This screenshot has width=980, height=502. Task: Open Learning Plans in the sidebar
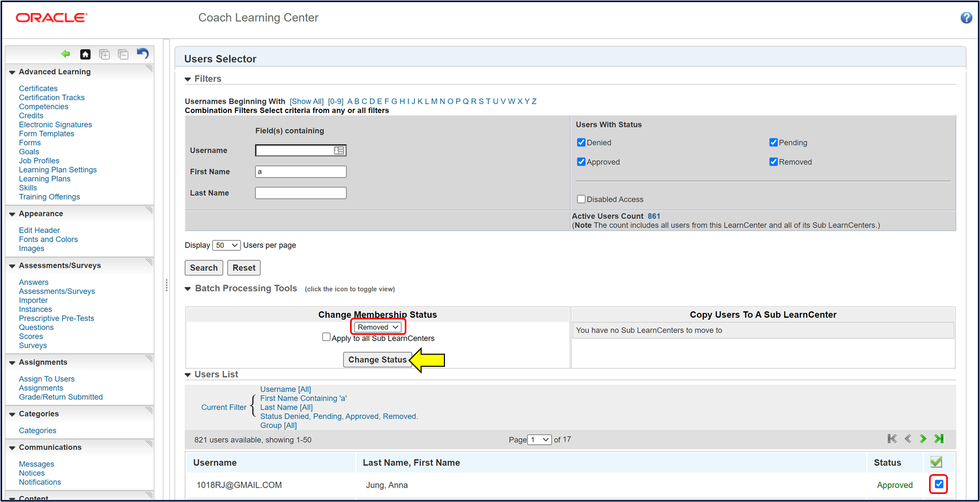[x=44, y=179]
